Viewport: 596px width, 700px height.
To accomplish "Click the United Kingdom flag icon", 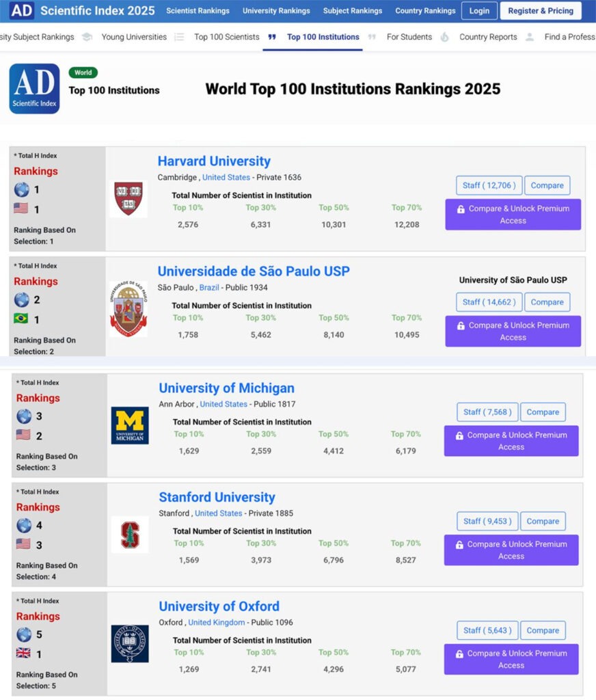I will [23, 654].
